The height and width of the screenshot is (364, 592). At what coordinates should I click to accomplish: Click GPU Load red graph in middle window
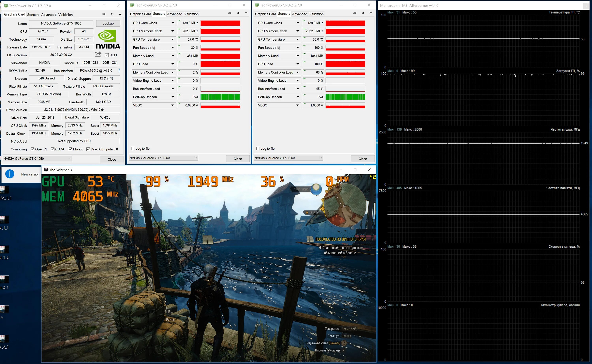(x=220, y=64)
